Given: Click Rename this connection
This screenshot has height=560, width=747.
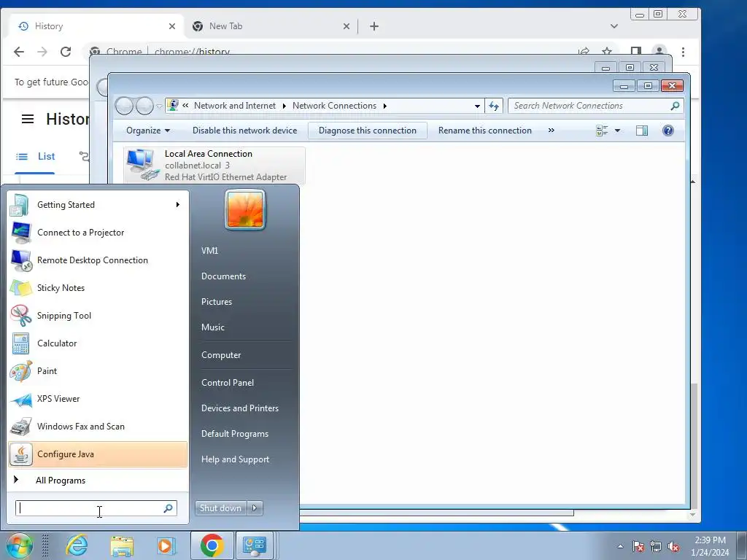Looking at the screenshot, I should point(485,131).
